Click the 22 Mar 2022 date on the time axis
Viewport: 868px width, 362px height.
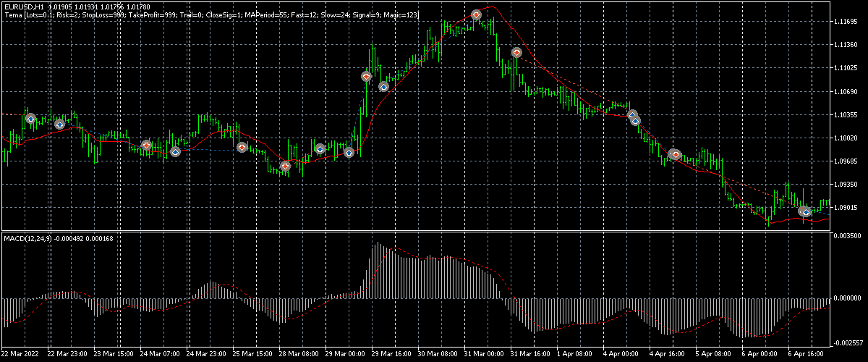tap(21, 355)
